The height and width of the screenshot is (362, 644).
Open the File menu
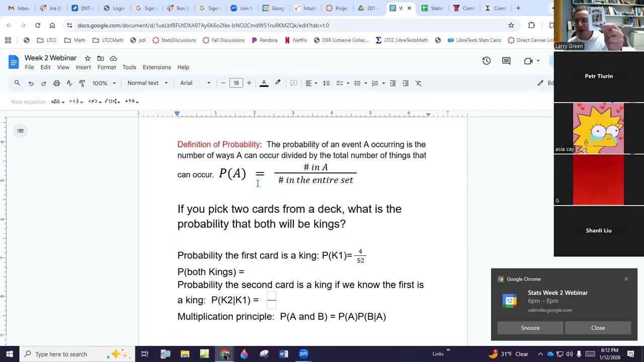(x=29, y=67)
